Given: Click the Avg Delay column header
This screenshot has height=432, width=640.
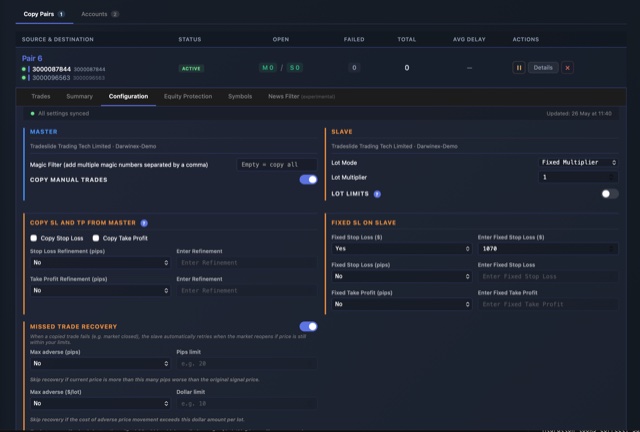Looking at the screenshot, I should [x=469, y=39].
